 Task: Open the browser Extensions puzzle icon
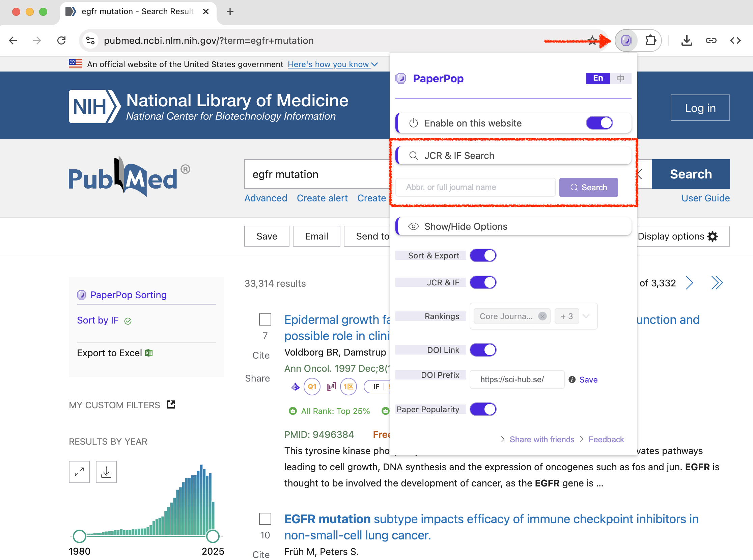(650, 41)
